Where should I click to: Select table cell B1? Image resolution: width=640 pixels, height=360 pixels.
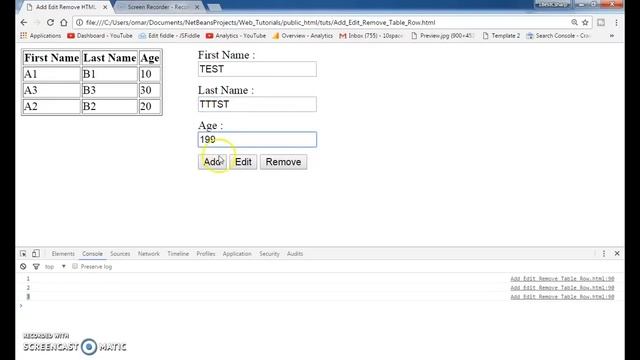(110, 74)
